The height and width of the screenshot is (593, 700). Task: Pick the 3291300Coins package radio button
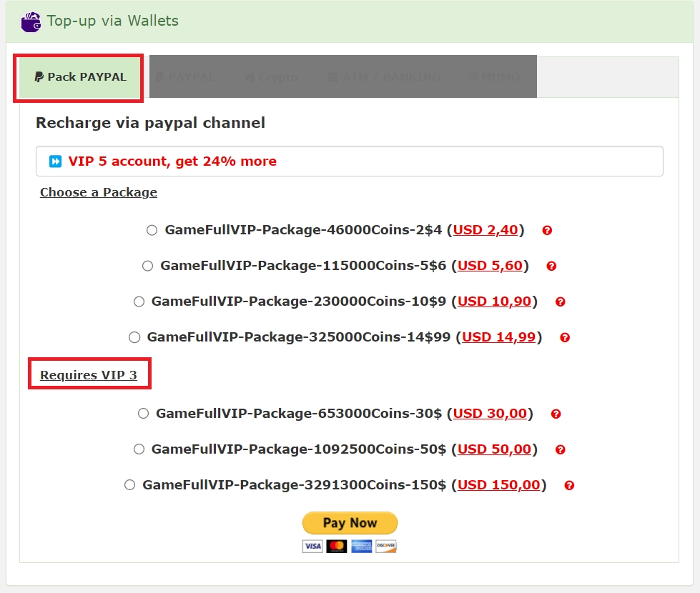point(130,485)
